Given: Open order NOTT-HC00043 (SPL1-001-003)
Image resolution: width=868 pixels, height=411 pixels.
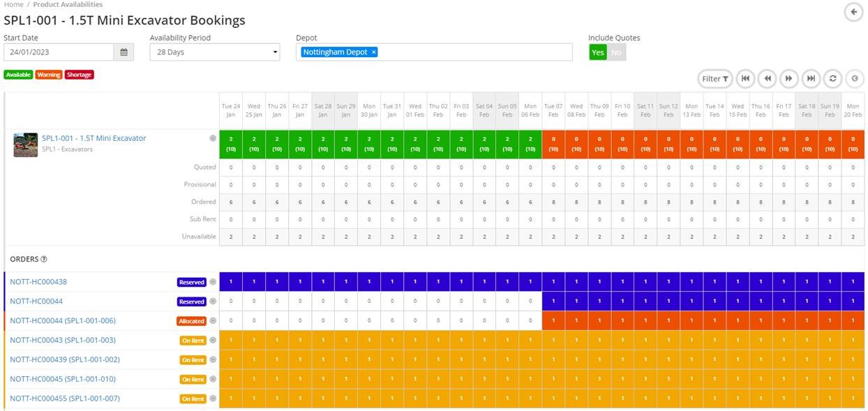Looking at the screenshot, I should 63,340.
